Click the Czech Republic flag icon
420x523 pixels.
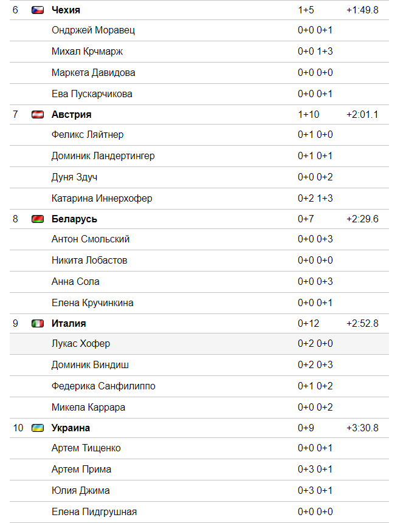coord(38,10)
